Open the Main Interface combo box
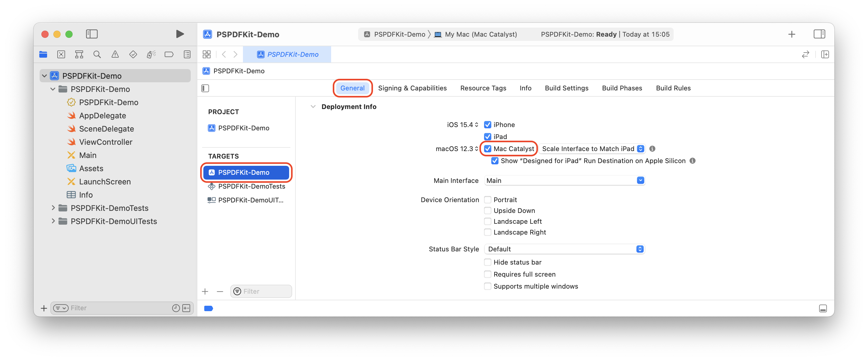Screen dimensions: 868x361 pyautogui.click(x=564, y=180)
